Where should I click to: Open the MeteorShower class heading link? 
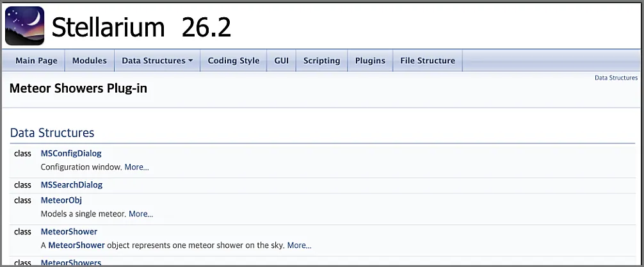69,232
